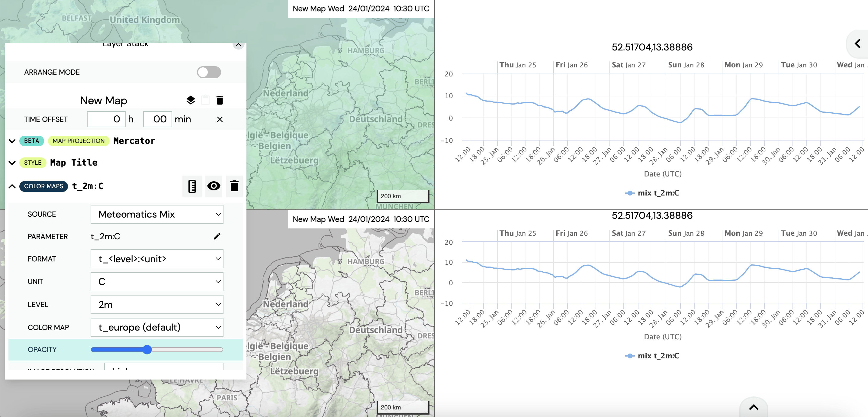
Task: Click MAP PROJECTION Mercator label
Action: [102, 141]
